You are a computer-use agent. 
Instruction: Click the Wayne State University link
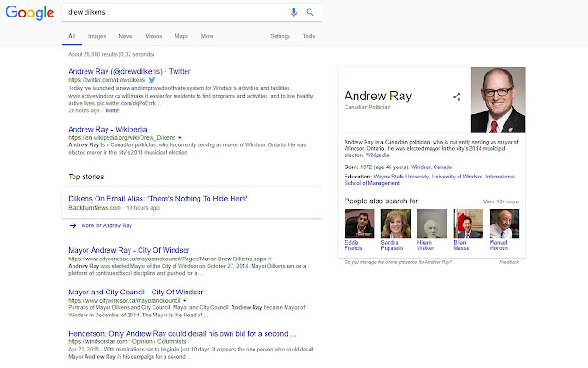(401, 177)
